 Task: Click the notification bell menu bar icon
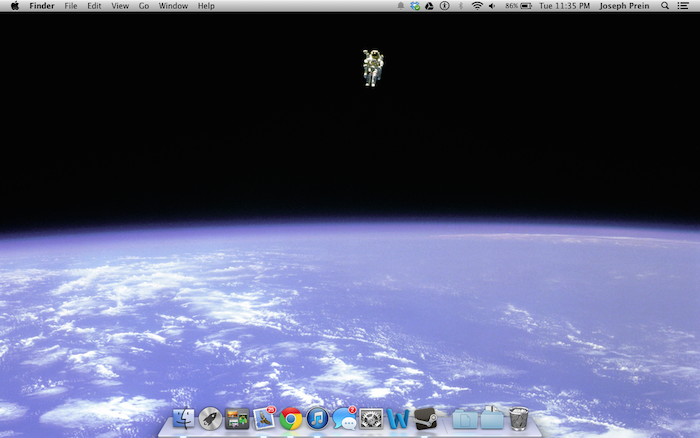pyautogui.click(x=400, y=6)
